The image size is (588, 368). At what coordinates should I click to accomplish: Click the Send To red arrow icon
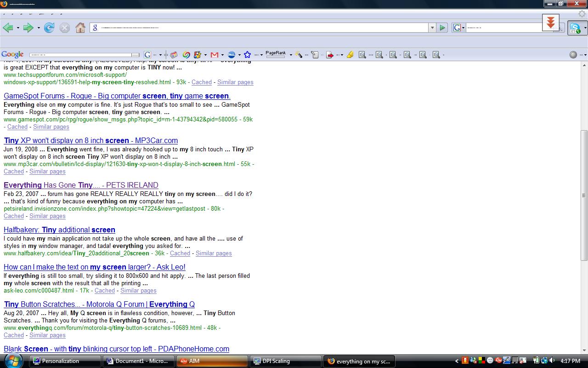[x=330, y=55]
